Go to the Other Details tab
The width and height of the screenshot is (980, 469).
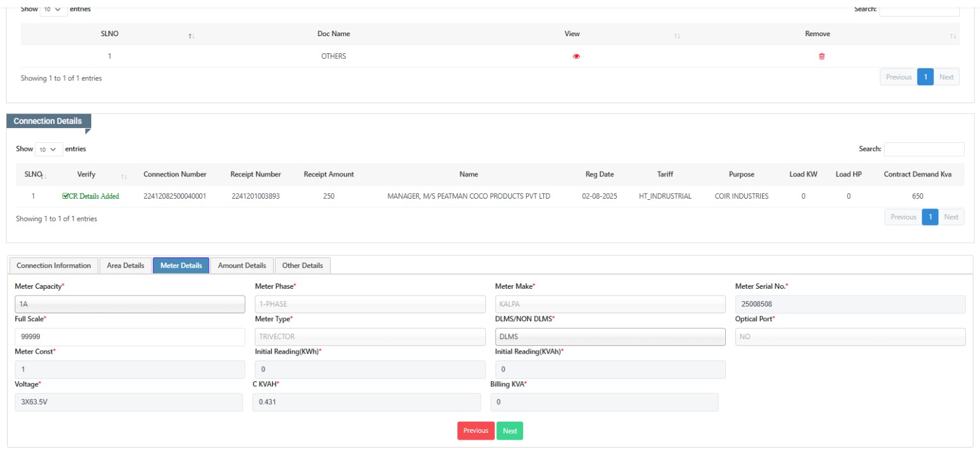[303, 265]
